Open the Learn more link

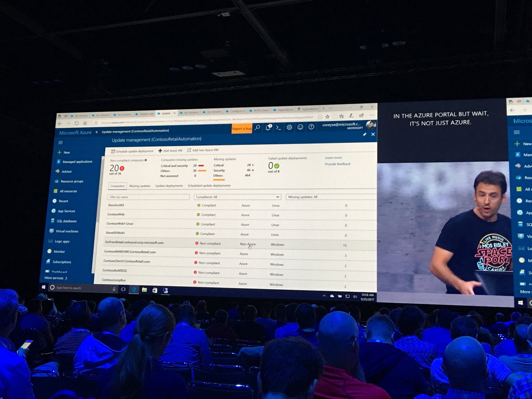pos(333,158)
